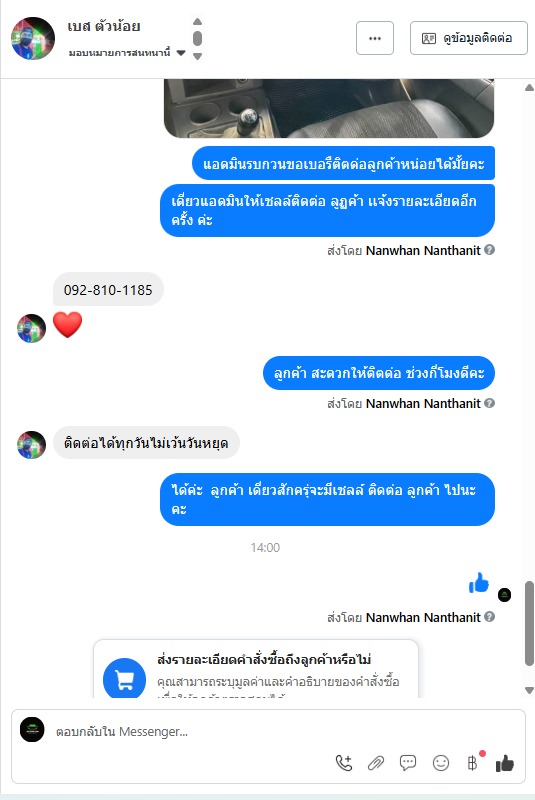The image size is (535, 800).
Task: Click scroll-up arrow of the chat scrollbar
Action: point(529,88)
